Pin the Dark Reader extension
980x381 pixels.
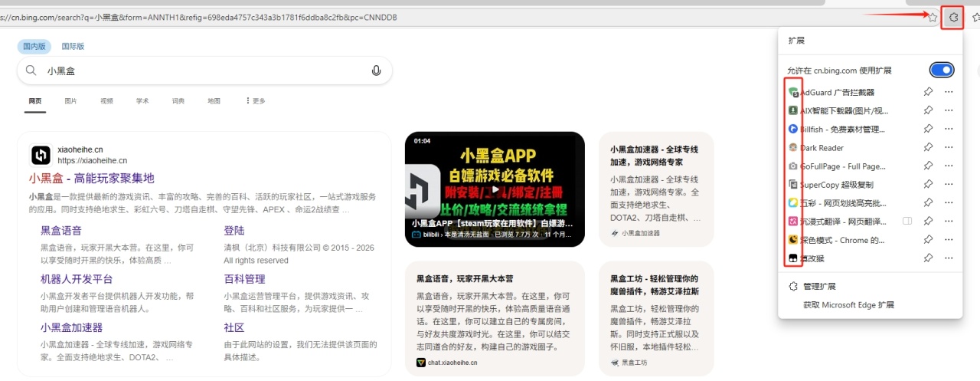pyautogui.click(x=928, y=147)
